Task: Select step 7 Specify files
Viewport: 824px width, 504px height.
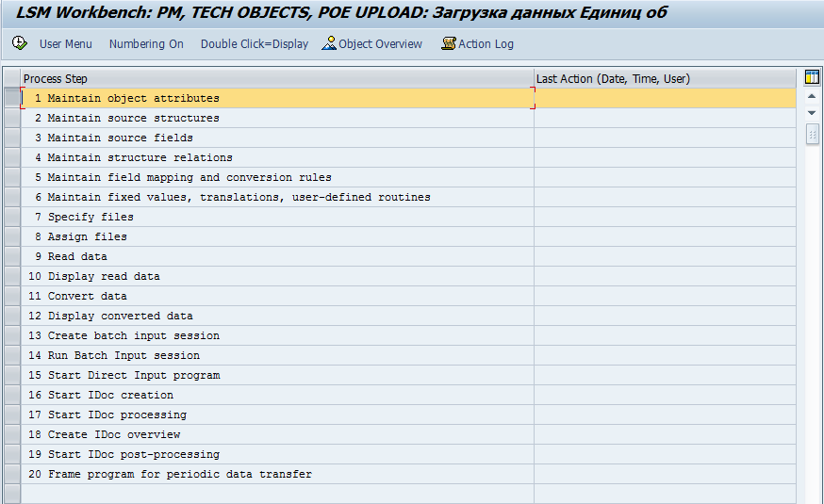Action: coord(277,217)
